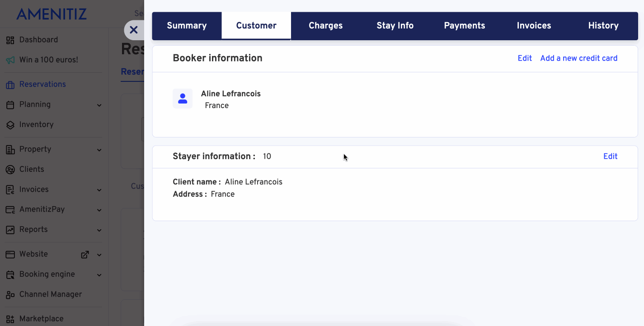Click the booker person avatar icon

coord(183,99)
